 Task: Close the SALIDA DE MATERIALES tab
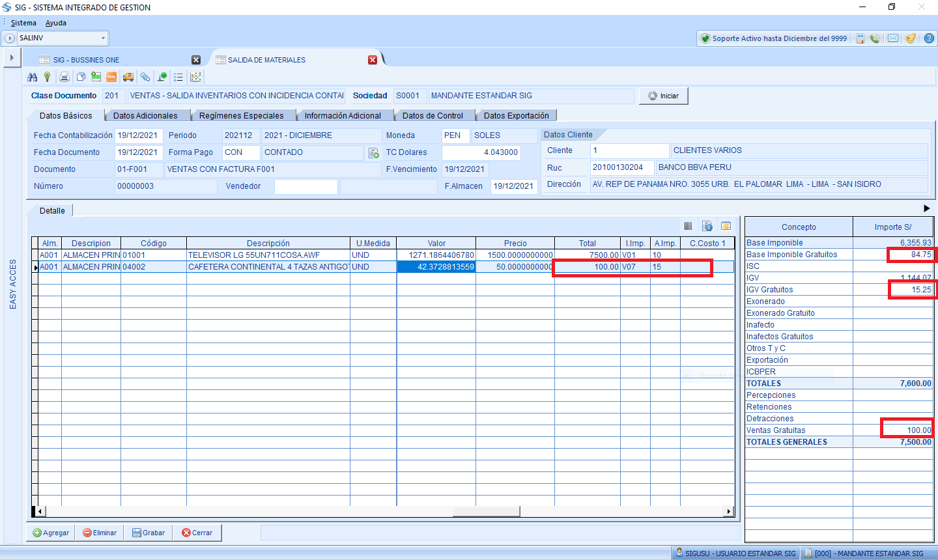373,60
